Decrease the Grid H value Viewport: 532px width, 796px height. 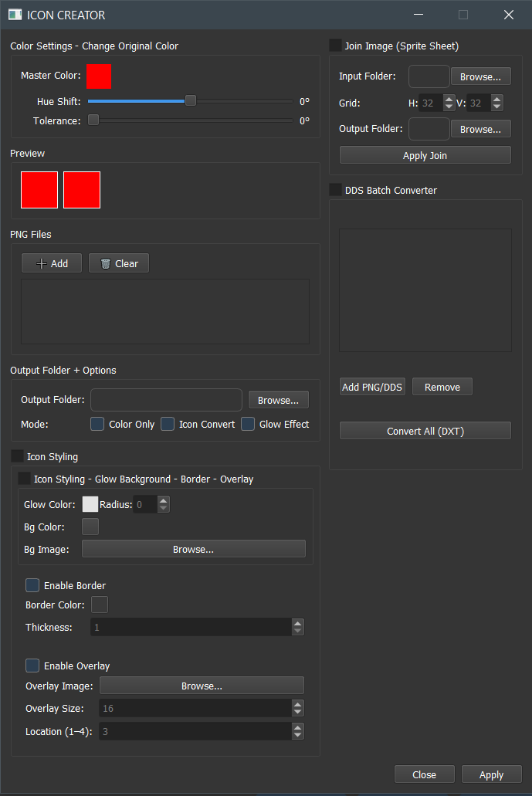449,107
